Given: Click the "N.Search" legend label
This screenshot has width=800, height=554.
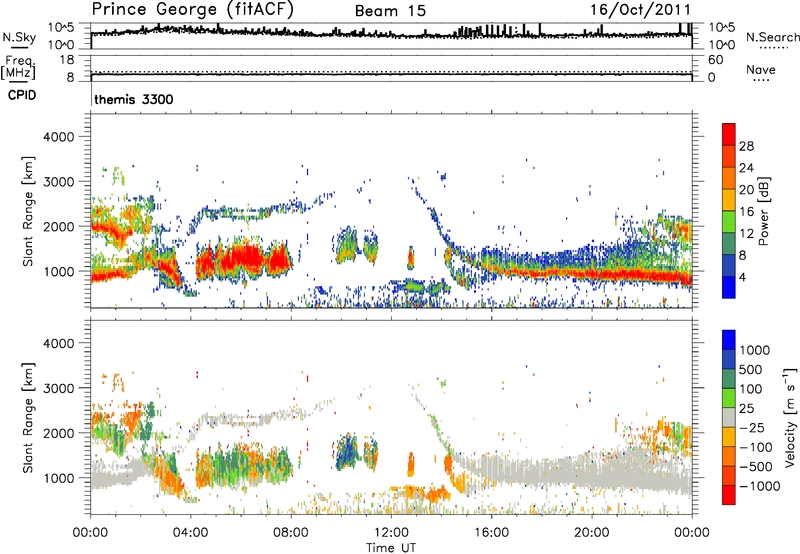Looking at the screenshot, I should [772, 37].
